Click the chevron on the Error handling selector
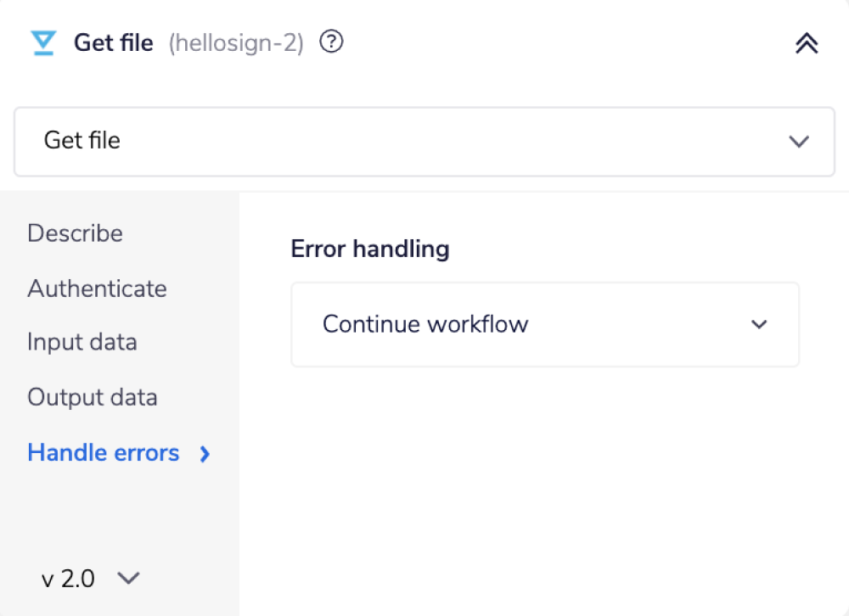The image size is (849, 616). click(760, 324)
